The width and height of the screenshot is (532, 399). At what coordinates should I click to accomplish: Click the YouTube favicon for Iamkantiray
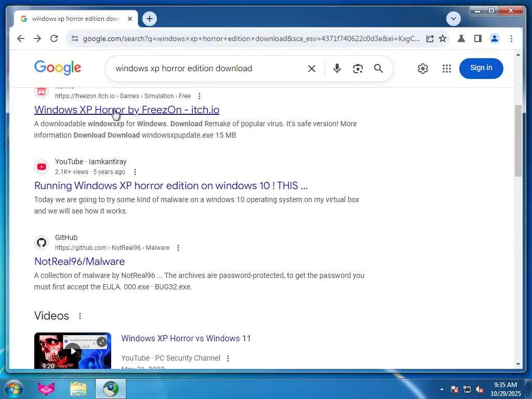(x=42, y=167)
